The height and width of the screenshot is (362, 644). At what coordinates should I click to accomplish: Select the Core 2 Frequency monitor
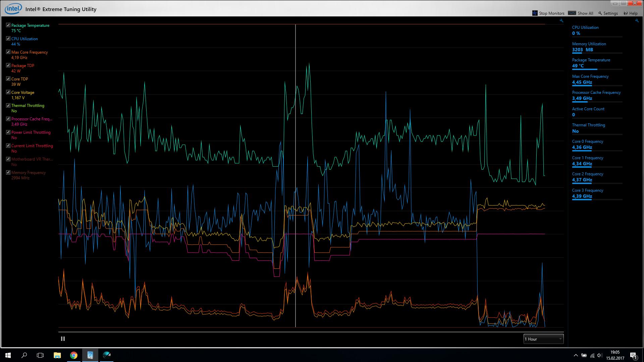click(597, 177)
